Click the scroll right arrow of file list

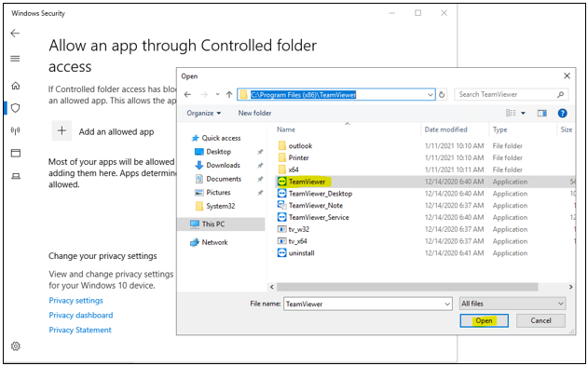[x=570, y=287]
